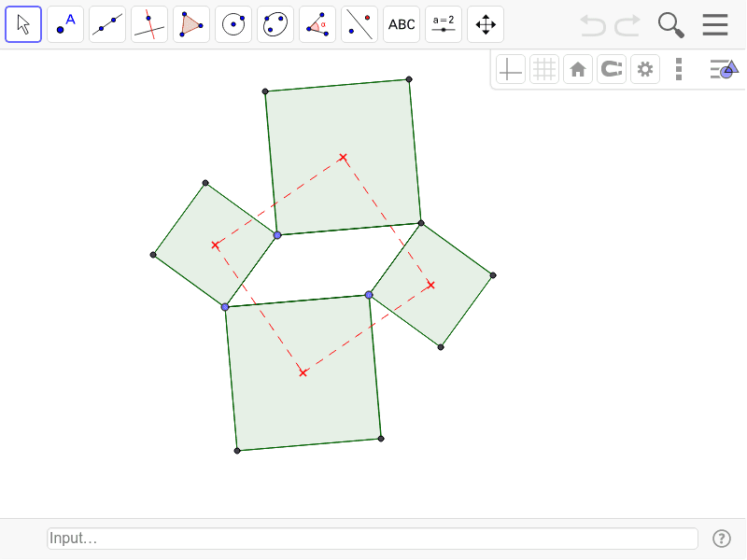Image resolution: width=747 pixels, height=560 pixels.
Task: Select the Point tool
Action: (65, 24)
